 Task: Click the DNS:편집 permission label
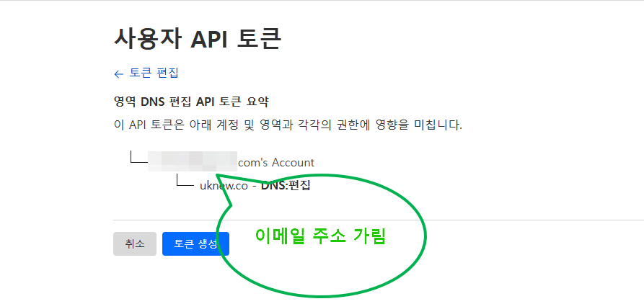tap(286, 186)
